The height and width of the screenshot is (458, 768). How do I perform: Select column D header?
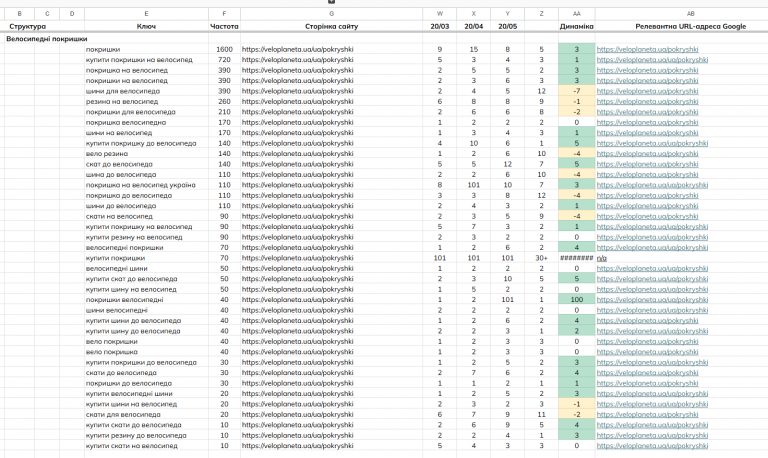point(72,14)
